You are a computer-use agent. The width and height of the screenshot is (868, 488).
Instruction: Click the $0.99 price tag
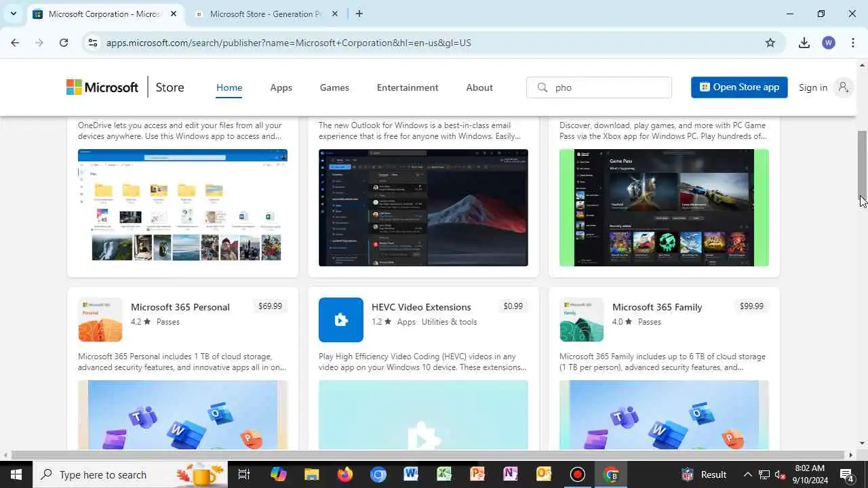tap(513, 306)
